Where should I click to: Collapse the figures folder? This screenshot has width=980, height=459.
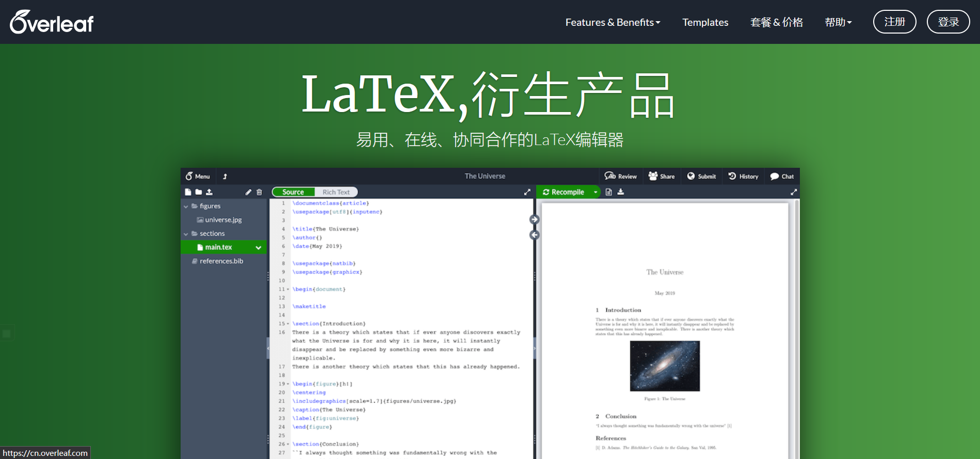pos(186,206)
